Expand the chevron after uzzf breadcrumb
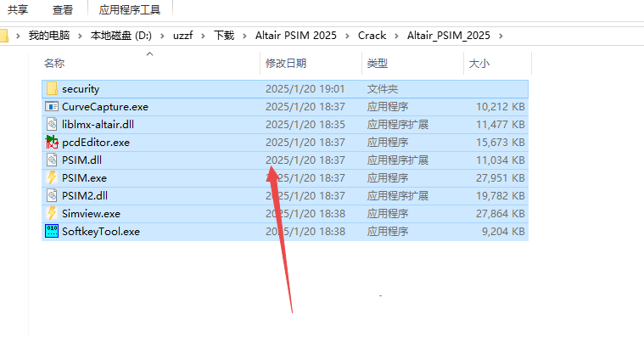 coord(203,36)
